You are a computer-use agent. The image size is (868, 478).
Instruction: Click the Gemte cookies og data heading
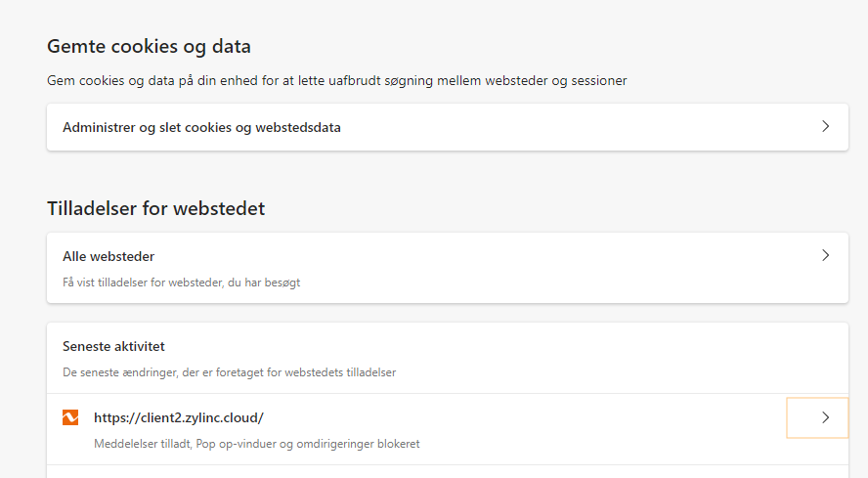pos(149,46)
